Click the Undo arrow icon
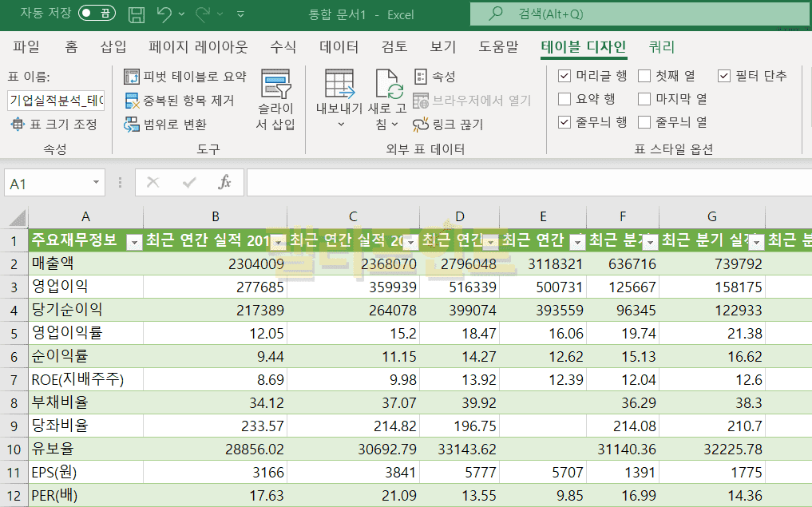 tap(164, 14)
